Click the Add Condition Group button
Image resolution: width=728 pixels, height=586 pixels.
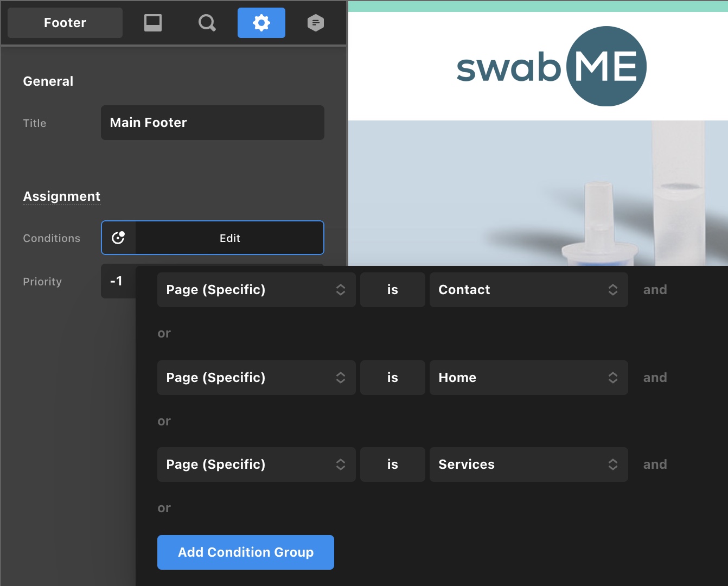pos(246,552)
